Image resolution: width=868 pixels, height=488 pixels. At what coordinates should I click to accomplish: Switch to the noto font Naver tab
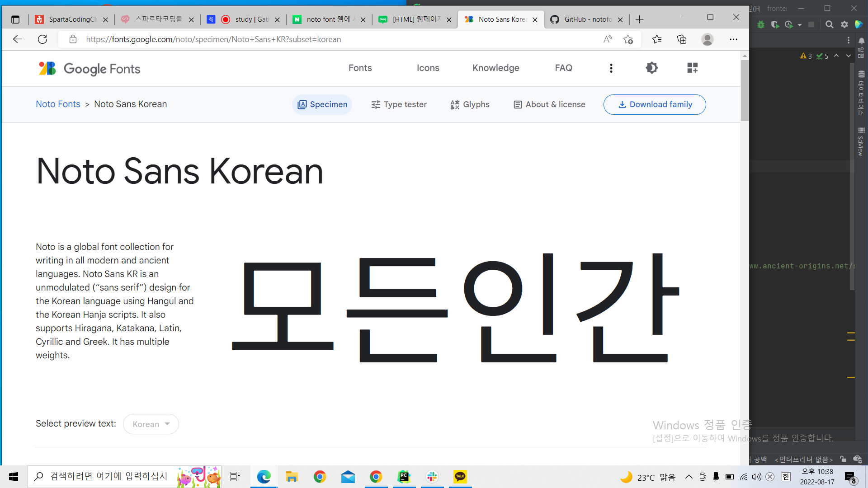coord(330,19)
